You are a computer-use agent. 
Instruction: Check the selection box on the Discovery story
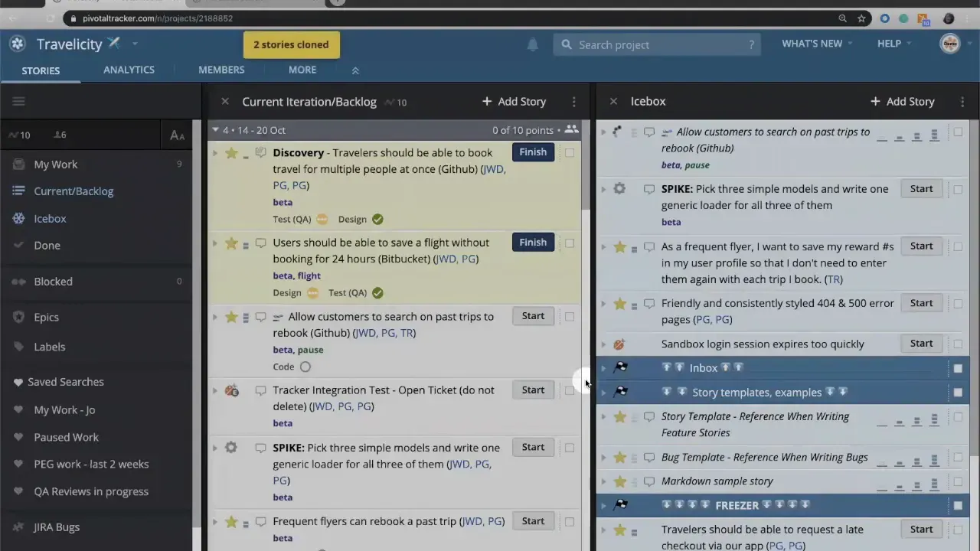[x=570, y=152]
